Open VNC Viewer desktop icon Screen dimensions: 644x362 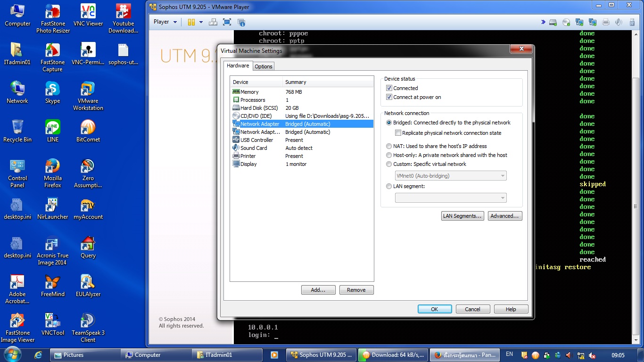click(x=88, y=16)
